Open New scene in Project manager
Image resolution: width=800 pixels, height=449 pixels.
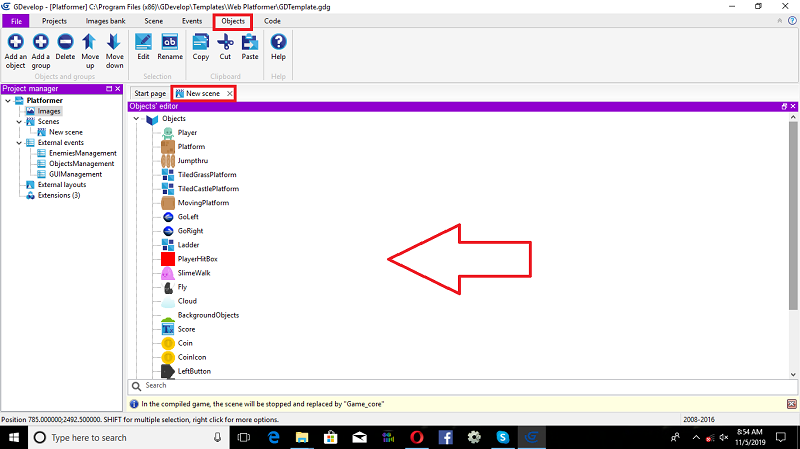click(66, 132)
